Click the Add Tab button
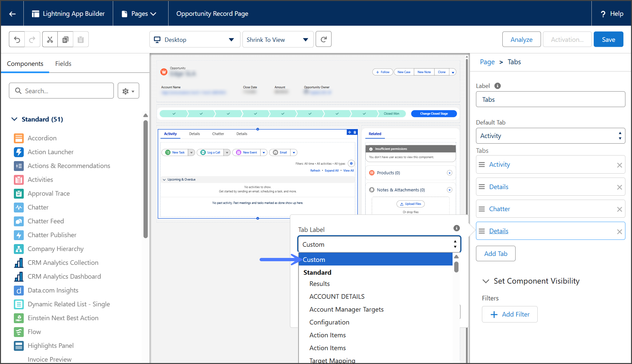Image resolution: width=632 pixels, height=364 pixels. click(495, 254)
